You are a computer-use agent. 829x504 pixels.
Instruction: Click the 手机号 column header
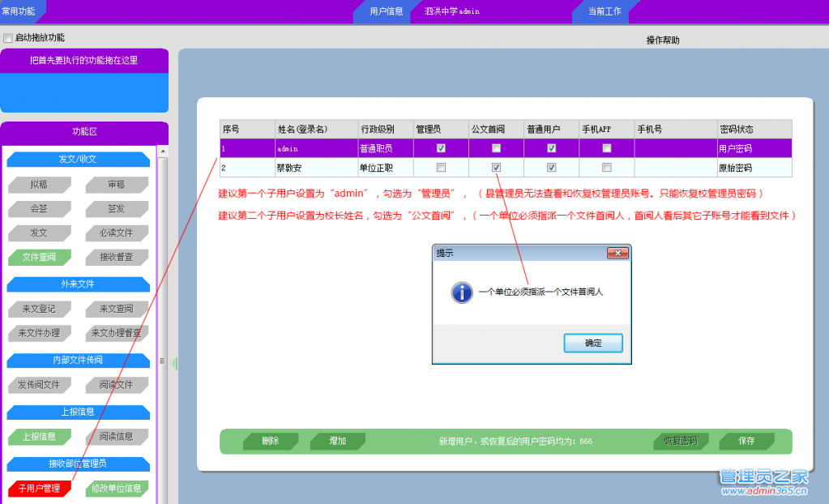pyautogui.click(x=675, y=129)
